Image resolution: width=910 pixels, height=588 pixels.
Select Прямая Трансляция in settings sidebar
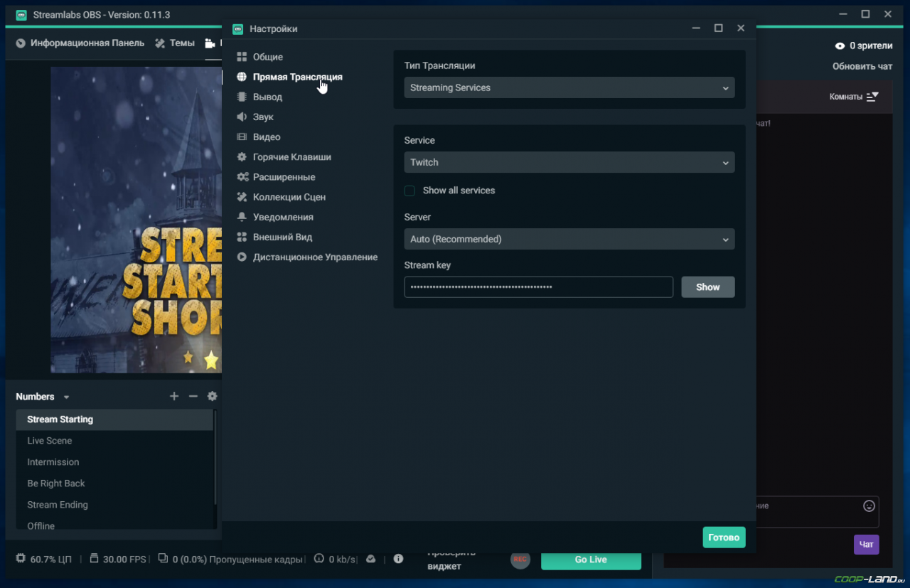pos(297,77)
